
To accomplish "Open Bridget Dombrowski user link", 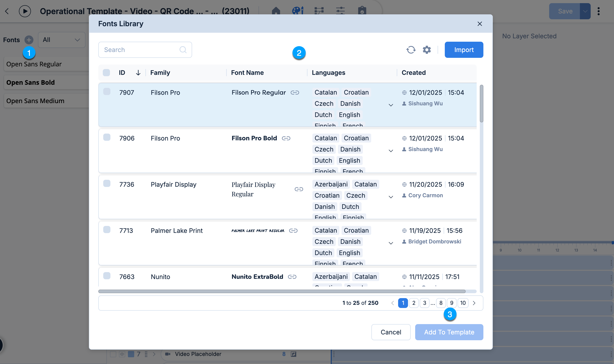I will click(x=434, y=242).
